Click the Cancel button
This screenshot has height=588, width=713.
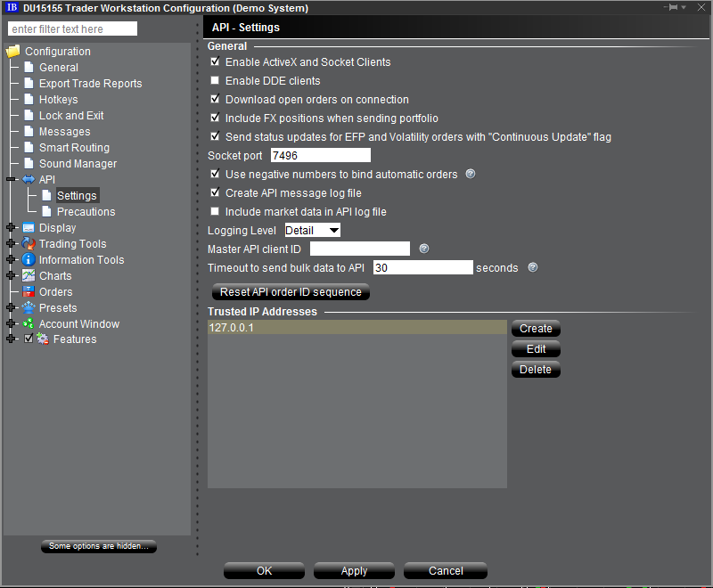pyautogui.click(x=445, y=571)
